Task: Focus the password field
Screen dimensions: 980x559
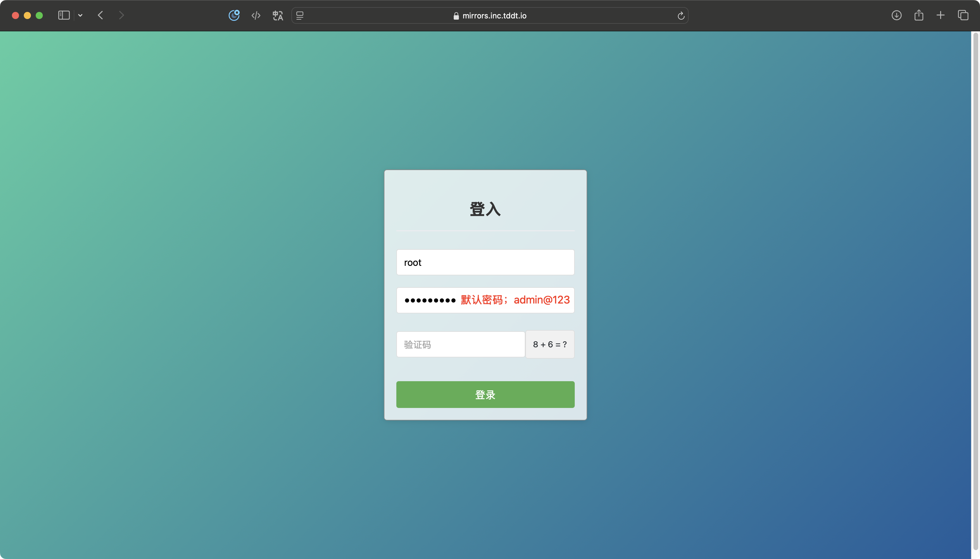Action: point(485,300)
